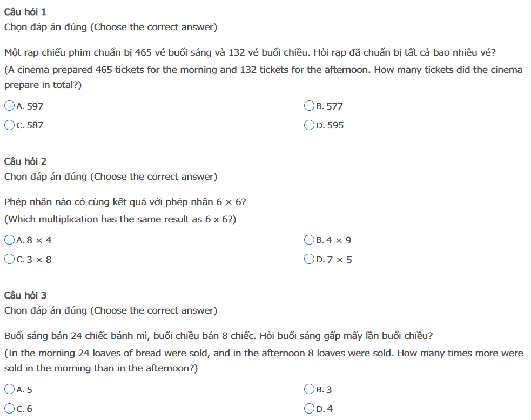Select answer B. 577 for question 1
The width and height of the screenshot is (531, 420).
tap(309, 106)
